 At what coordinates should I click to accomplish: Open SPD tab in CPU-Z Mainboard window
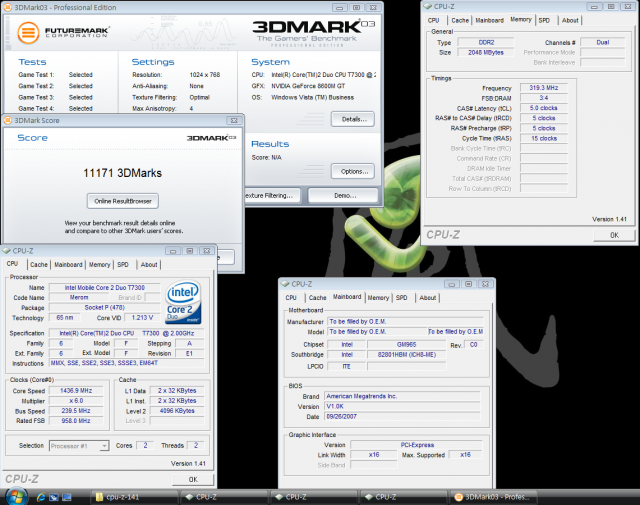(402, 298)
